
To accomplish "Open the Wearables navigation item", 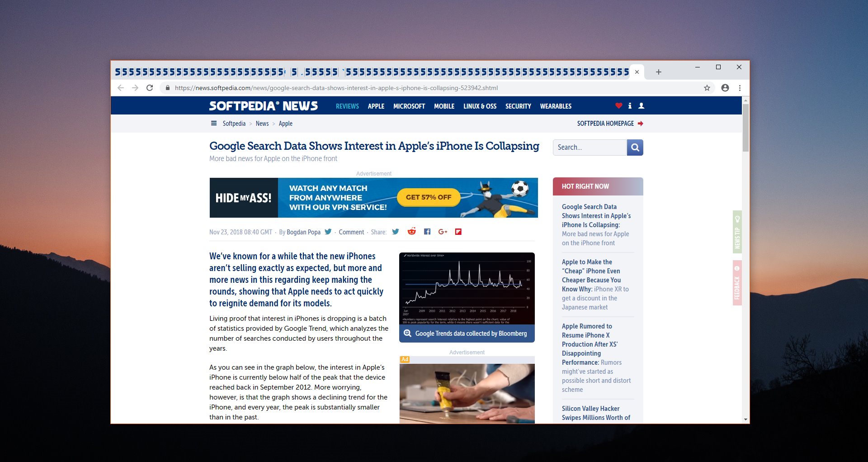I will coord(556,106).
